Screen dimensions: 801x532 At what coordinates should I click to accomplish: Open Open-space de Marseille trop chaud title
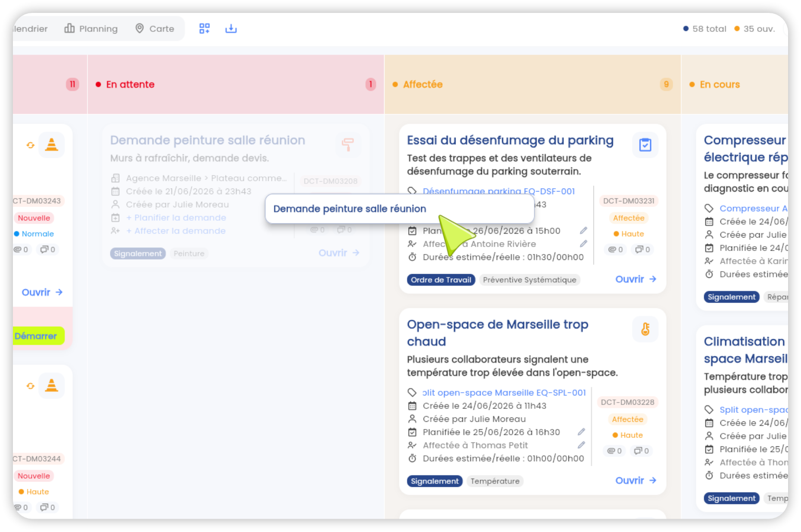pos(498,333)
